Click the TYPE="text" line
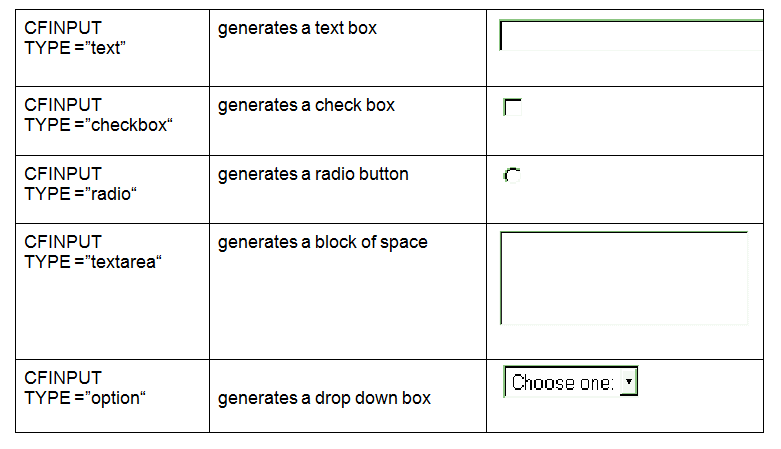 pos(75,48)
